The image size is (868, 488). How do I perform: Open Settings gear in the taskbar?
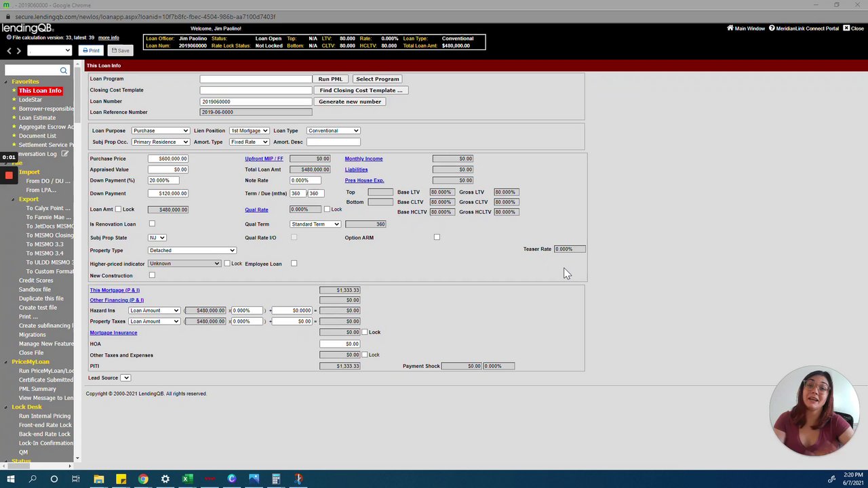tap(165, 479)
